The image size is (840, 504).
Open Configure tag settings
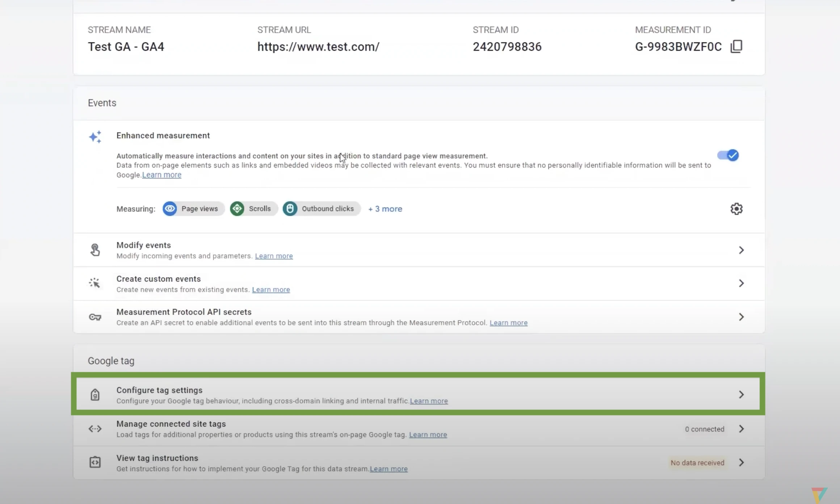click(418, 394)
